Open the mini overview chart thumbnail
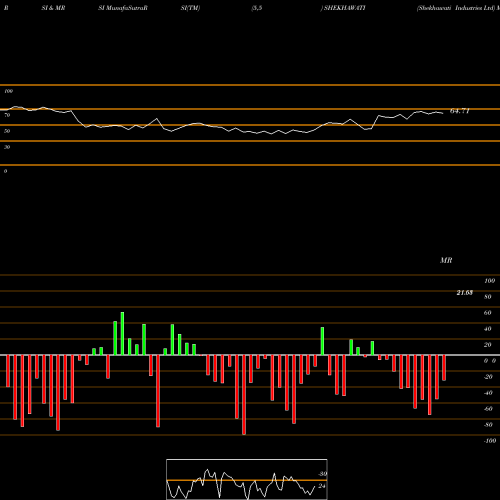The height and width of the screenshot is (500, 500). pos(247,479)
